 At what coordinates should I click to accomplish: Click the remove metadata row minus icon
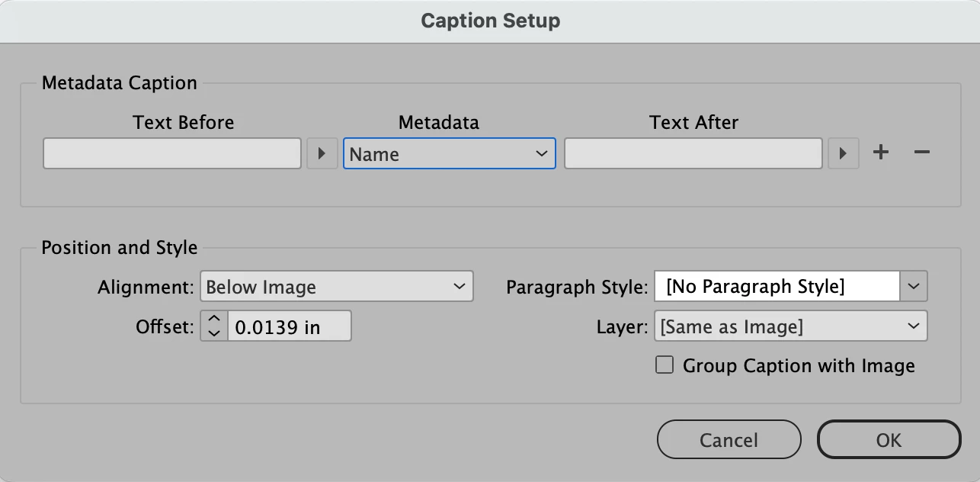pos(921,153)
